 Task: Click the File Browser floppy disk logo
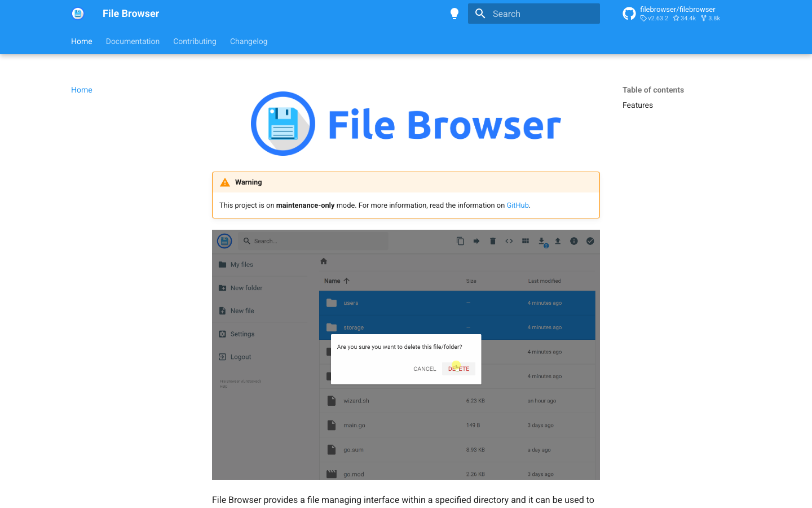click(x=77, y=13)
